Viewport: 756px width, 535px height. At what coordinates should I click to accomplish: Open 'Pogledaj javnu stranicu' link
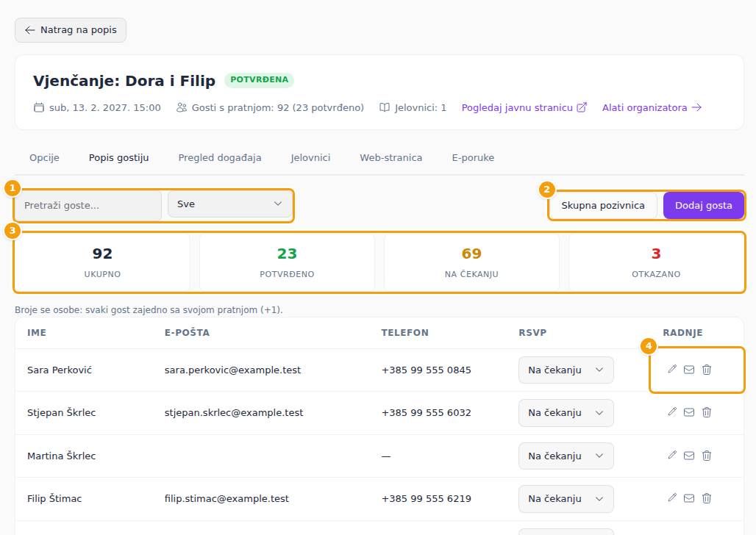pos(524,107)
